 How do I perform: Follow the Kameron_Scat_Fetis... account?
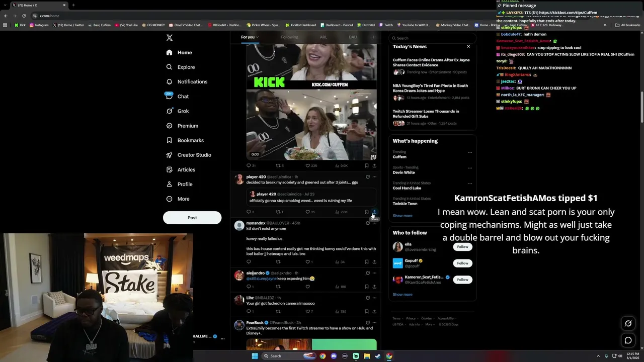[462, 280]
